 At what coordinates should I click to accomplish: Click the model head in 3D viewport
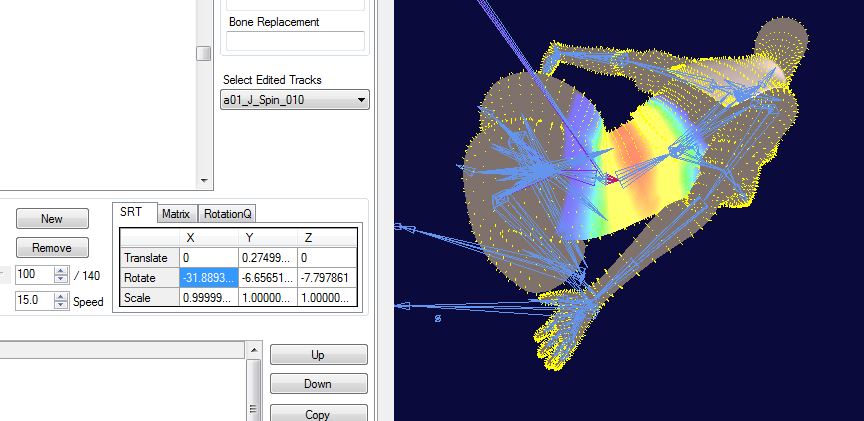click(781, 40)
